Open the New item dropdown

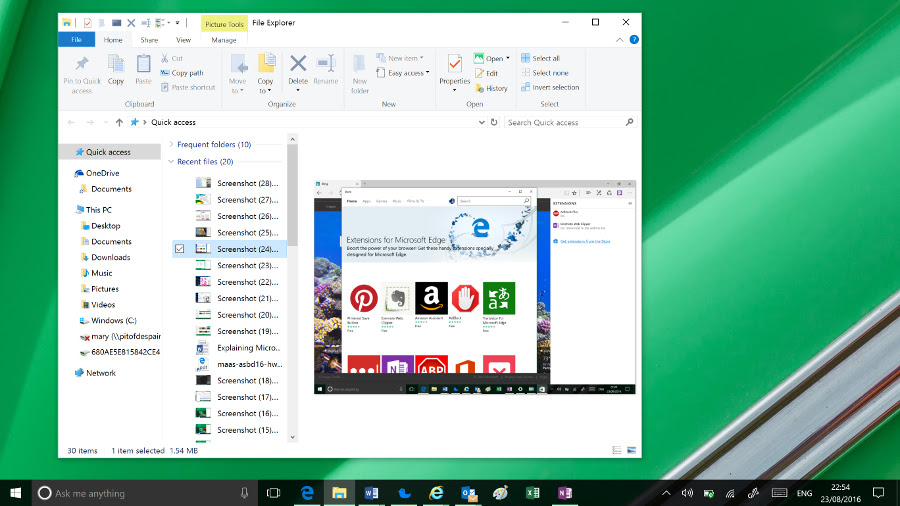point(400,58)
